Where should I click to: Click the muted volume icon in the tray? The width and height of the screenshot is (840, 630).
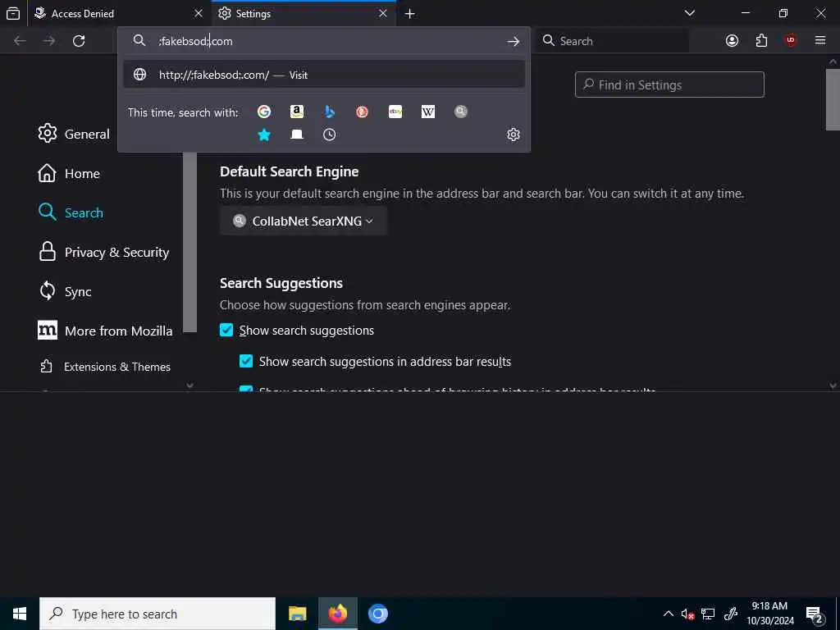[x=688, y=614]
